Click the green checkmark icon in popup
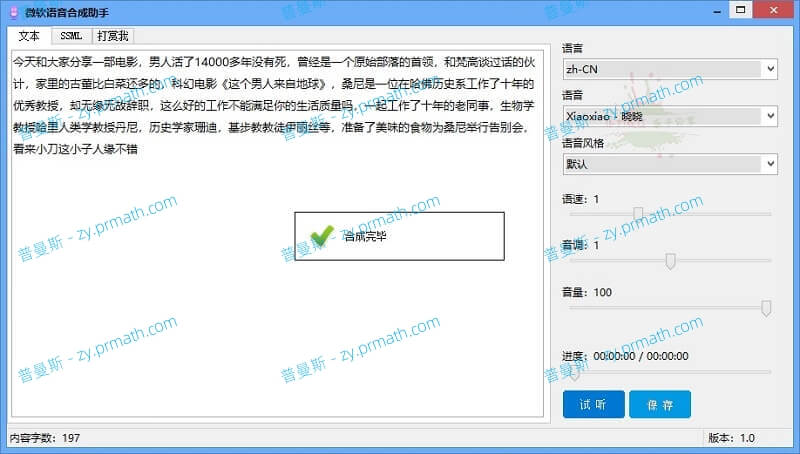This screenshot has height=454, width=800. tap(322, 236)
